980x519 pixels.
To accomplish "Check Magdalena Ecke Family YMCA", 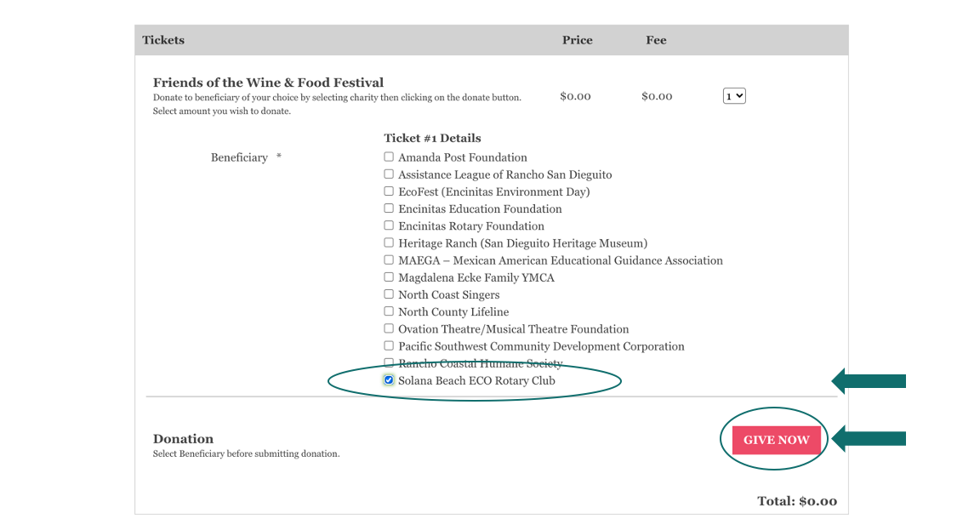I will 389,277.
